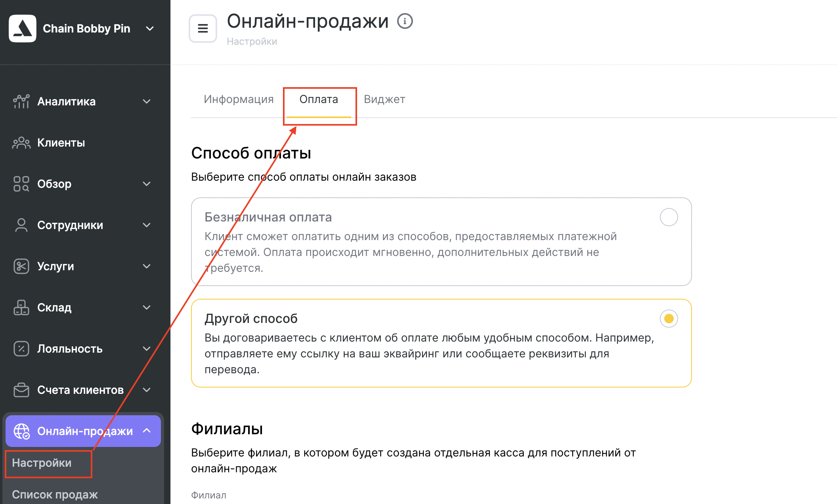This screenshot has width=837, height=504.
Task: Click the Лояльность sidebar icon
Action: pos(20,346)
